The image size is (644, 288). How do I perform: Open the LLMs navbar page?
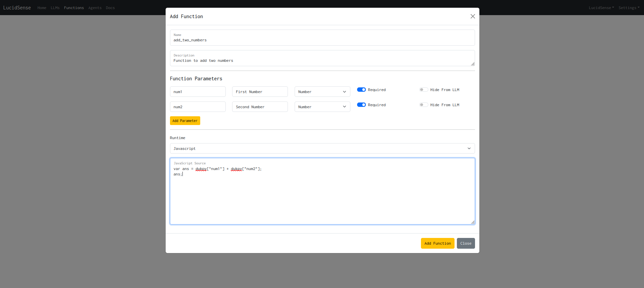[55, 8]
